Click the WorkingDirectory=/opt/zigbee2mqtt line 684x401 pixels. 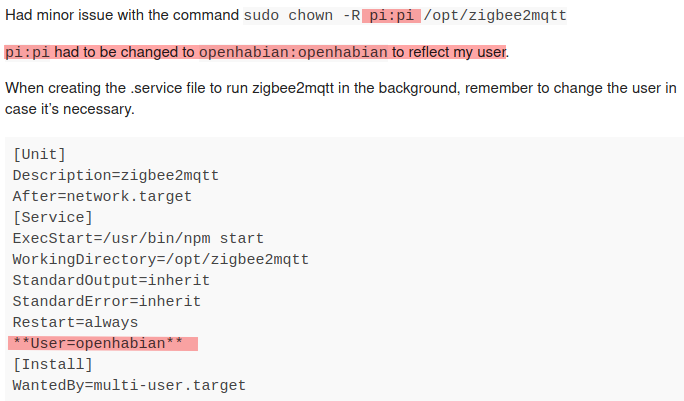[x=160, y=259]
